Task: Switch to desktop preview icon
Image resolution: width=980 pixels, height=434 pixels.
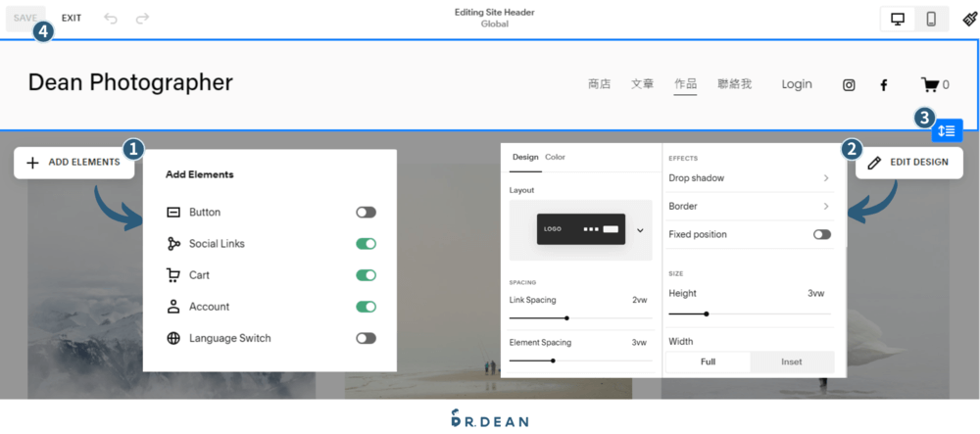Action: click(x=898, y=19)
